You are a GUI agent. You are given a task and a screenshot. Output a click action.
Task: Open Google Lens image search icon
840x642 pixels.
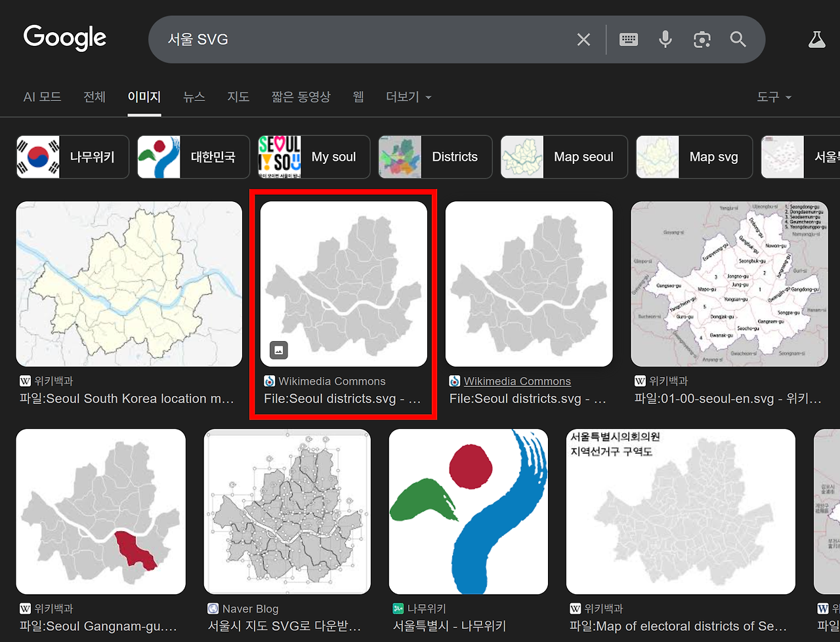(702, 40)
